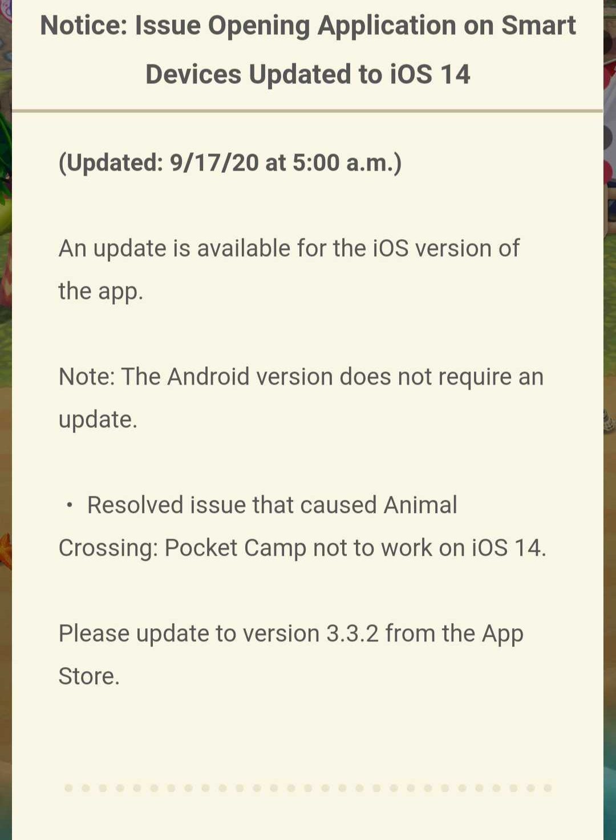Tap the game background strip on right edge
This screenshot has width=616, height=840.
click(609, 420)
